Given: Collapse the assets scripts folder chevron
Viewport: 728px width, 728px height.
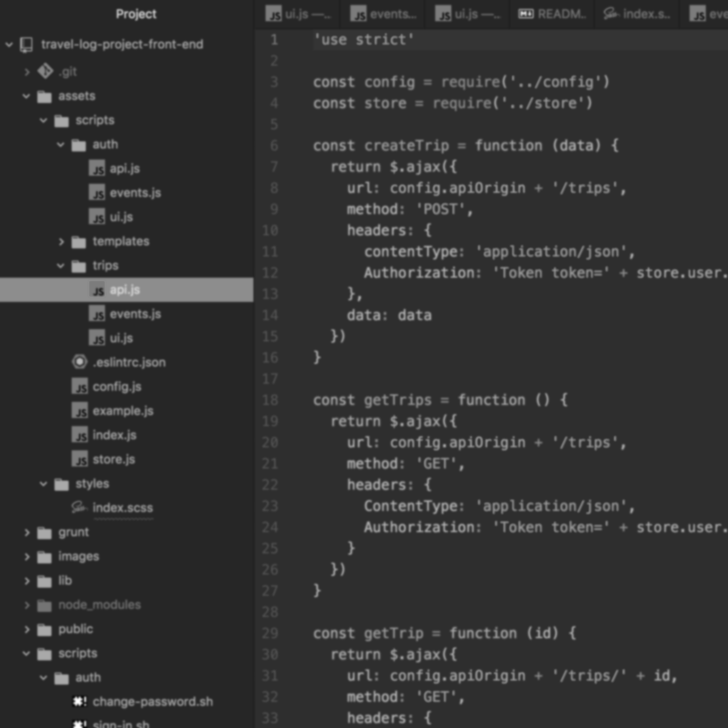Looking at the screenshot, I should [43, 120].
